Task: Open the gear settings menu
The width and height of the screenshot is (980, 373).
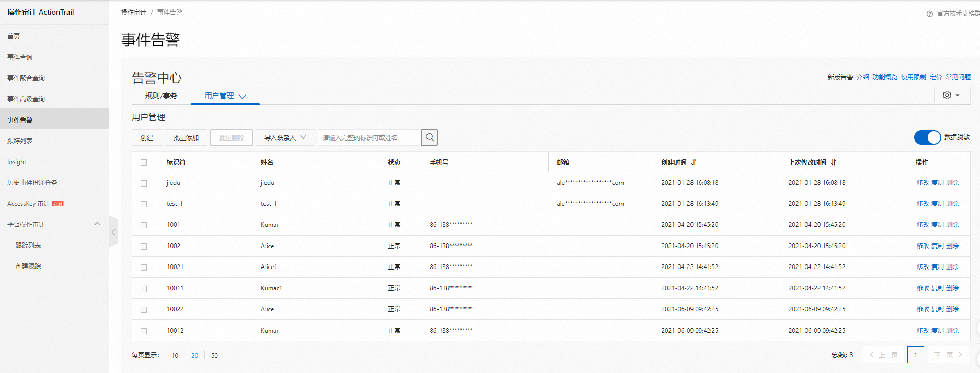Action: click(951, 95)
